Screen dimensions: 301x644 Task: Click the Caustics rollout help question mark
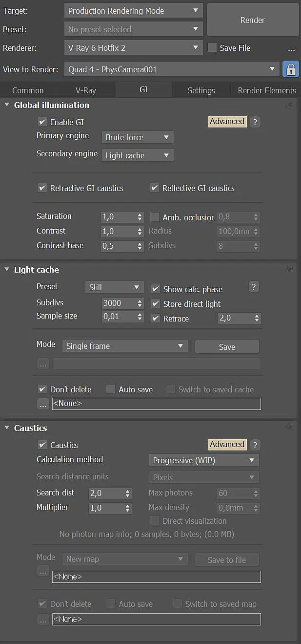[255, 445]
